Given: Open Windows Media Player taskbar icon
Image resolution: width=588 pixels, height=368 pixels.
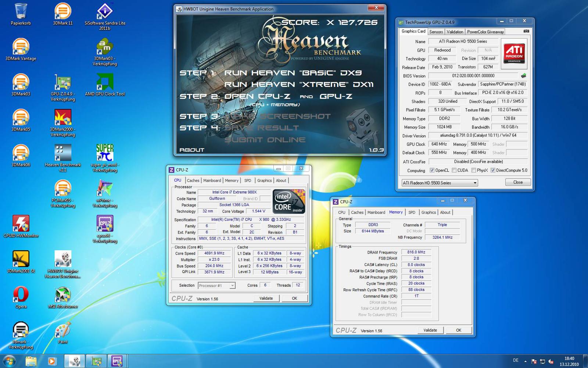Looking at the screenshot, I should coord(52,361).
